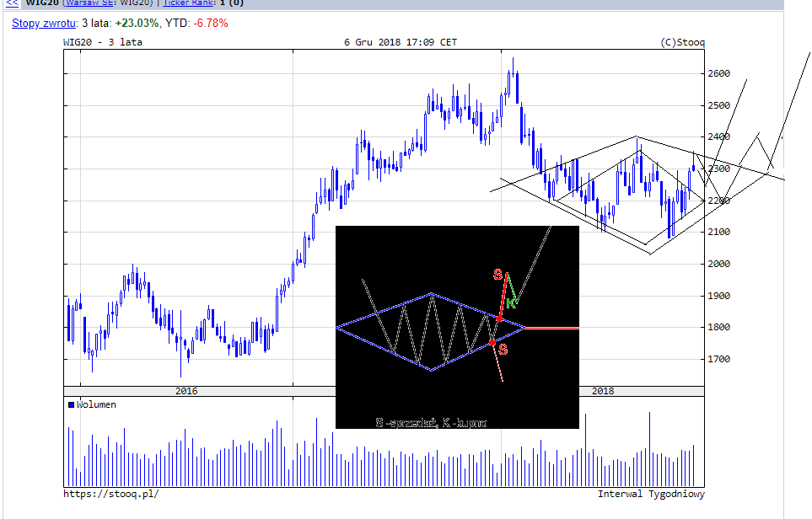This screenshot has height=519, width=812.
Task: Click the 'Wolumen' volume legend label
Action: click(x=96, y=404)
